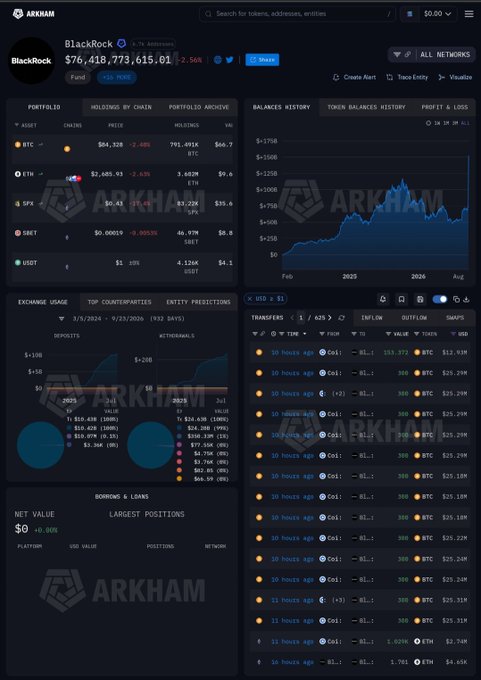Remove the USD ≥ $1 filter chip
Screen dimensions: 481x680
(250, 299)
